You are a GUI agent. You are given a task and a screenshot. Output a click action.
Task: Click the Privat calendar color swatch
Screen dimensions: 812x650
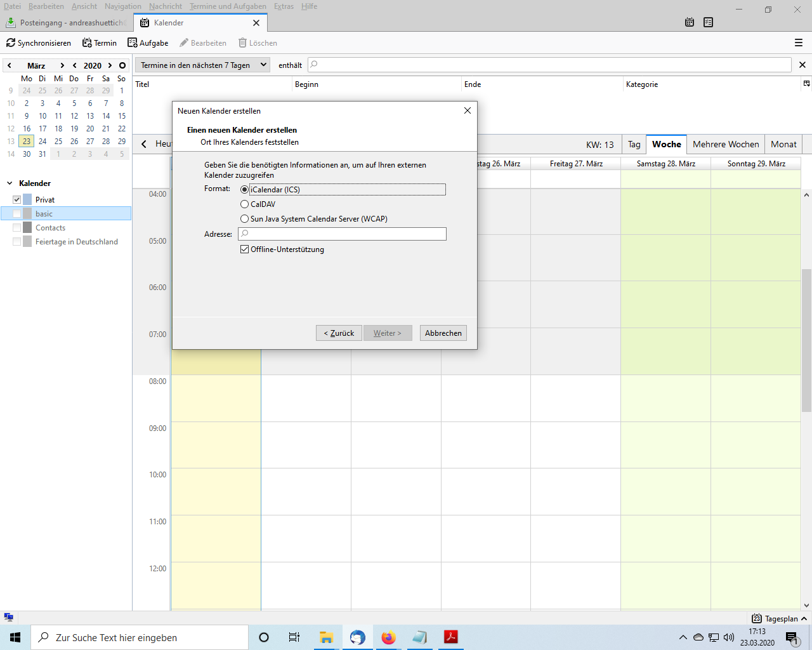coord(27,200)
